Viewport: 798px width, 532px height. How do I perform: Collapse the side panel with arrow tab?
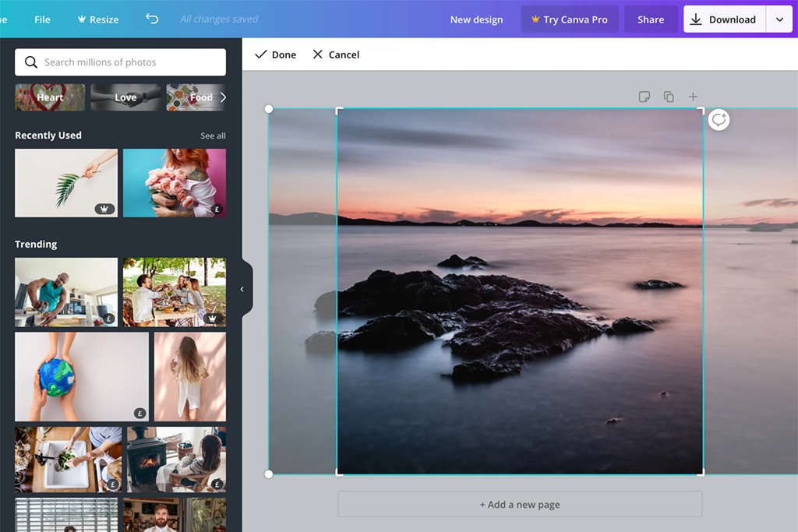tap(242, 289)
